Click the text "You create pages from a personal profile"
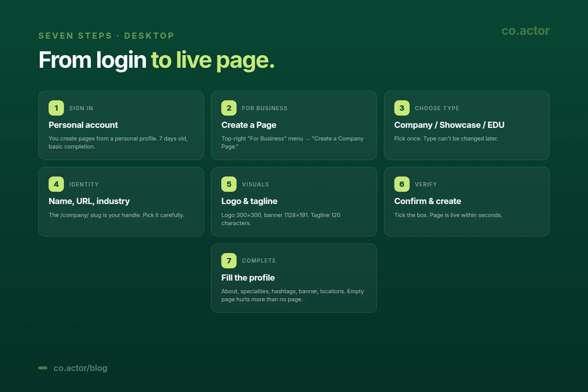Screen dimensions: 588x392 pyautogui.click(x=103, y=139)
